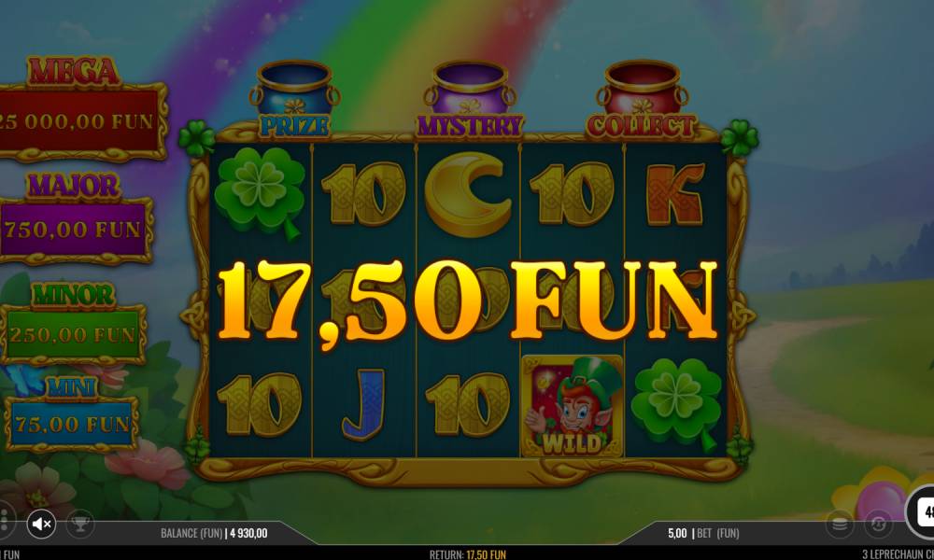Open the three-dot game menu

pos(4,521)
